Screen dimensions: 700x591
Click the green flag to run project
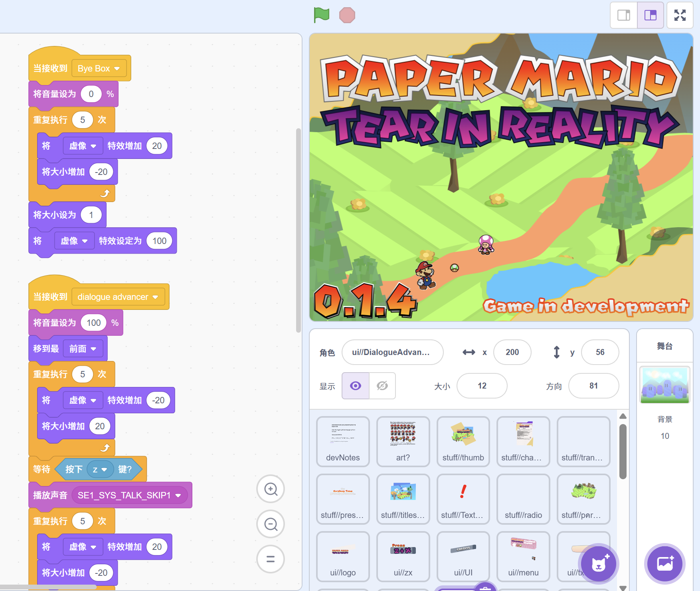pos(321,15)
